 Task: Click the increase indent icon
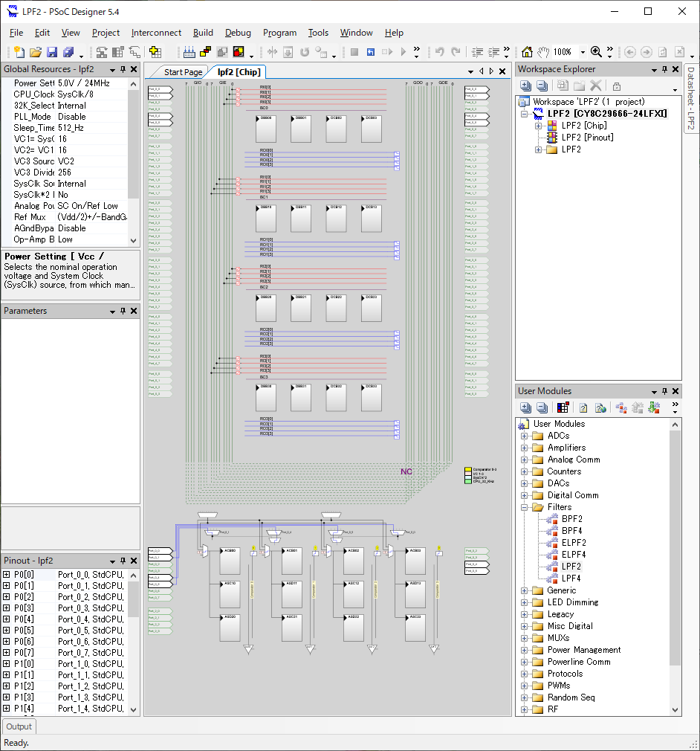493,52
